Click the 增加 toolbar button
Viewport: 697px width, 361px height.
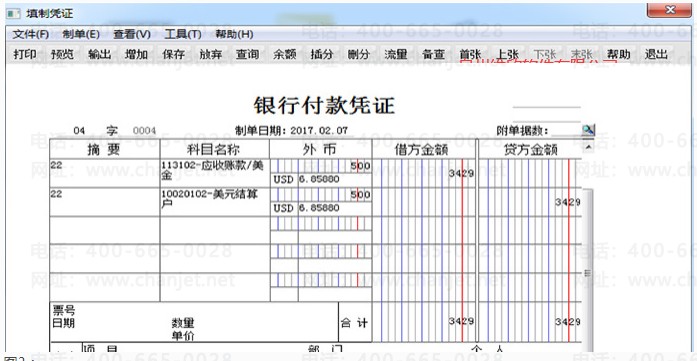coord(136,54)
